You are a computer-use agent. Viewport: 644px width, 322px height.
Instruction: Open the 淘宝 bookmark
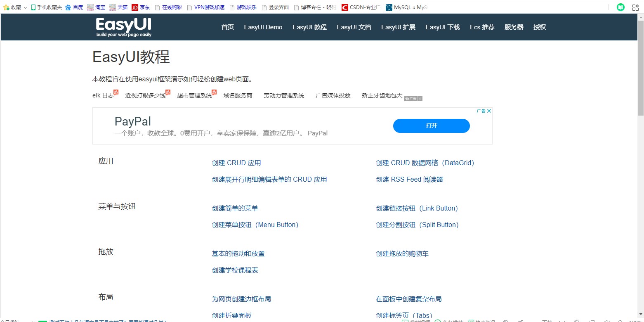point(96,7)
